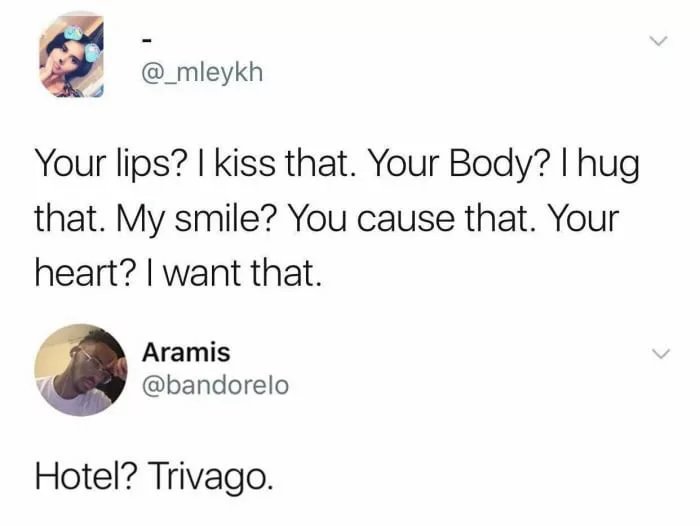The height and width of the screenshot is (526, 700).
Task: Click the Aramis display name
Action: (186, 352)
